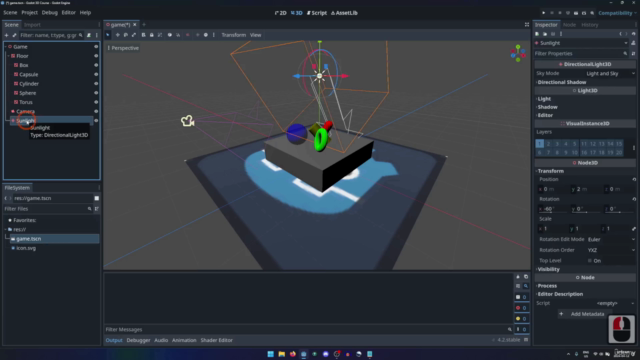
Task: Click the Scale x value field
Action: click(553, 229)
